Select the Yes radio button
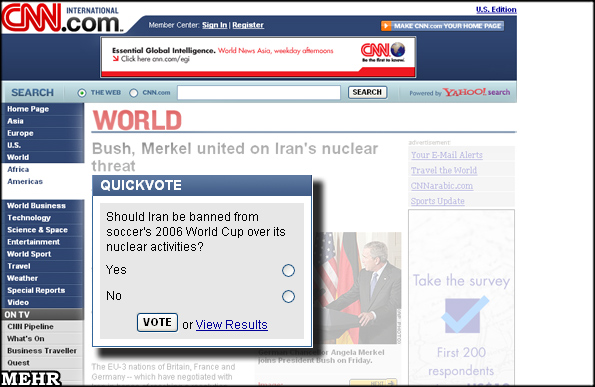Viewport: 595px width, 387px height. [288, 271]
